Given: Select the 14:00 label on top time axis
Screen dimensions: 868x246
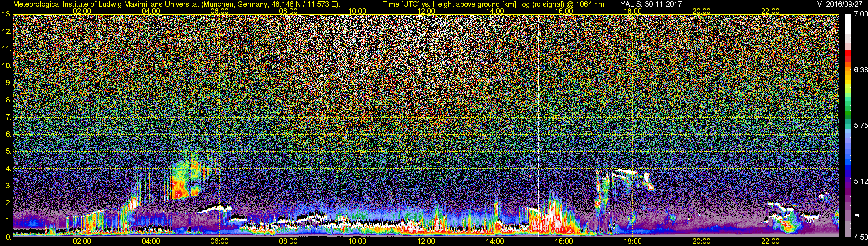Looking at the screenshot, I should (495, 11).
